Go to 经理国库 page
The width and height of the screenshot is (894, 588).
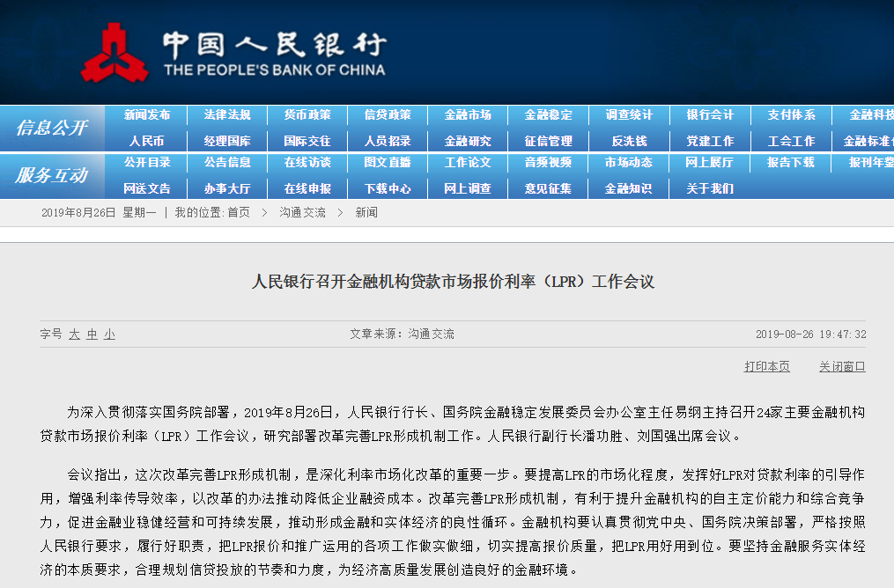[x=227, y=141]
